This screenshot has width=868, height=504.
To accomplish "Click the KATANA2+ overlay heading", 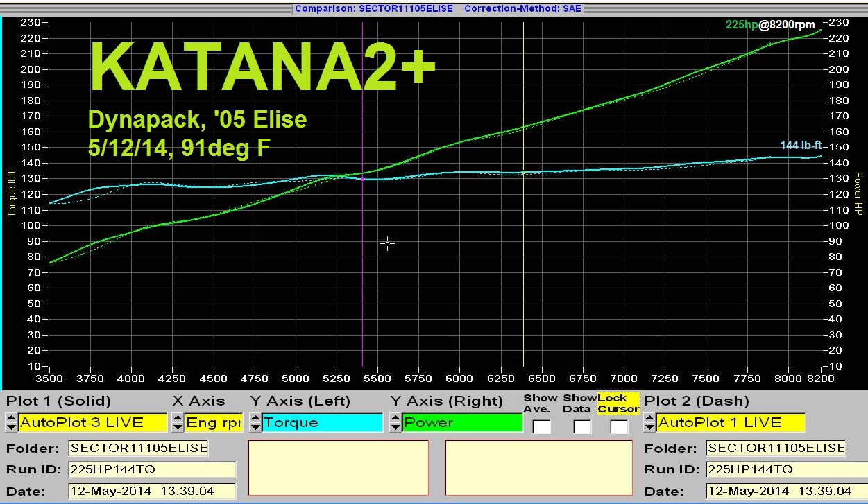I will coord(262,66).
